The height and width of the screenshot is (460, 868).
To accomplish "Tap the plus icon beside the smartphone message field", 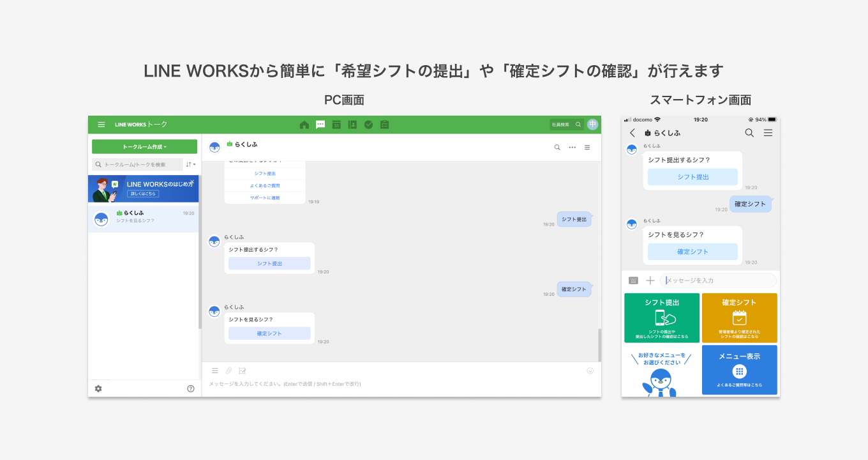I will pyautogui.click(x=650, y=280).
